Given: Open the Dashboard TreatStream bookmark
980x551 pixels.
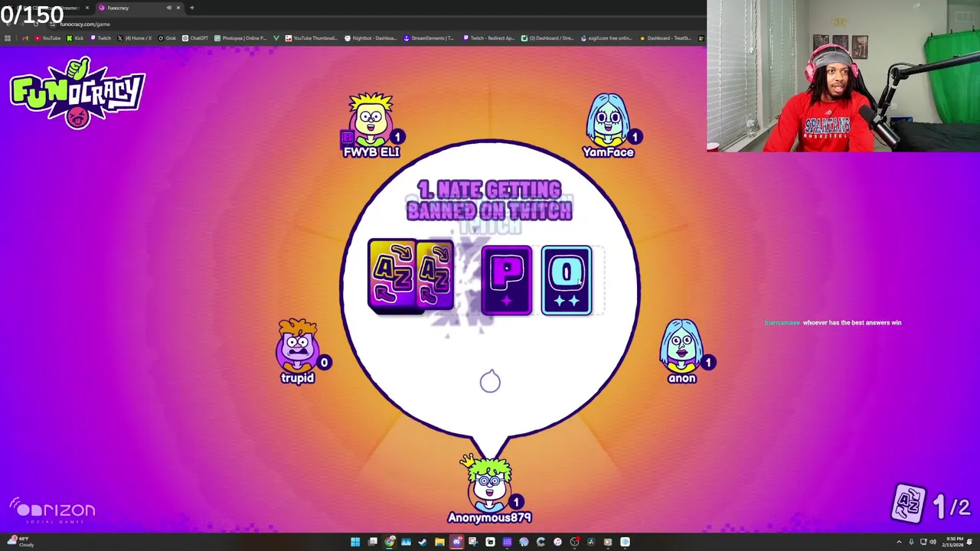Looking at the screenshot, I should click(665, 37).
